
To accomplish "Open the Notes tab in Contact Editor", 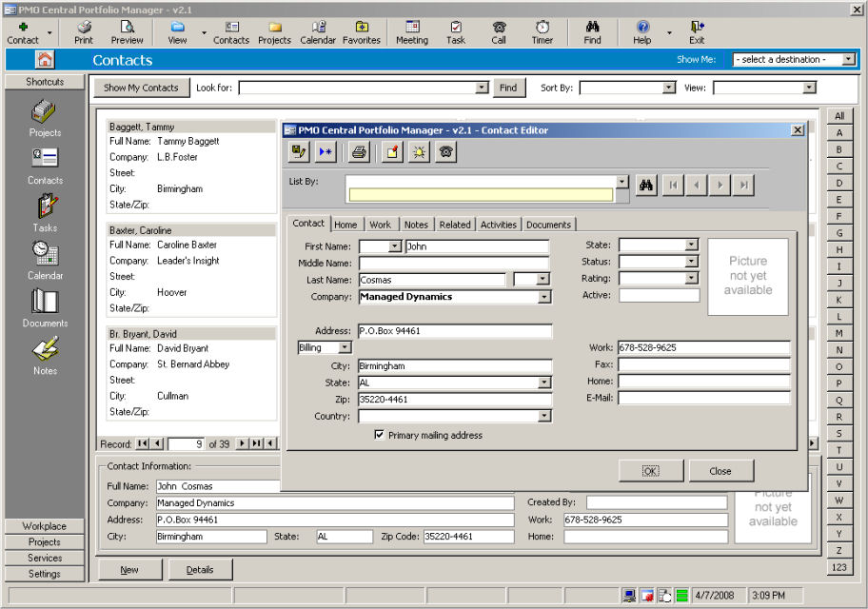I will tap(416, 225).
